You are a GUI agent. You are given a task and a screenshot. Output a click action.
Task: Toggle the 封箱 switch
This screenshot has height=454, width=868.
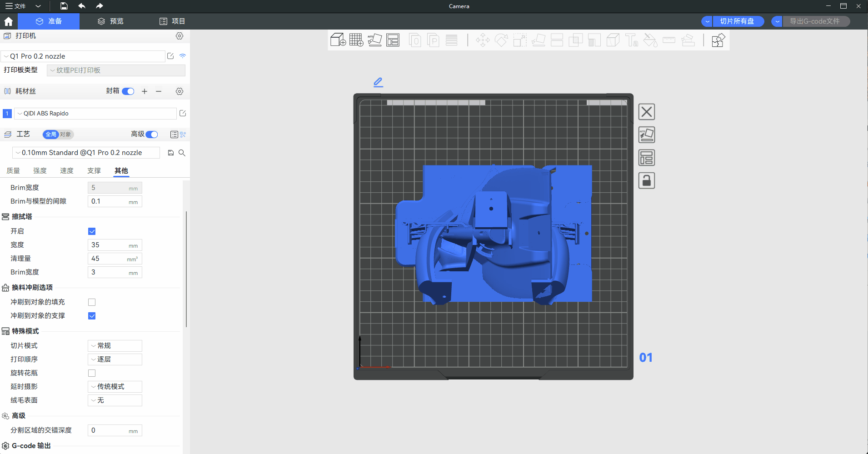128,91
